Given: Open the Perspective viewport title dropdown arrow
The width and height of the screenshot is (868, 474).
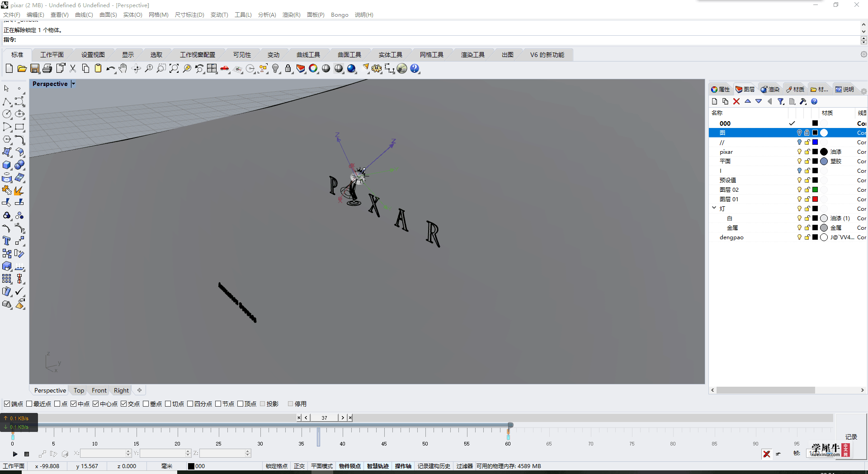Looking at the screenshot, I should (74, 84).
